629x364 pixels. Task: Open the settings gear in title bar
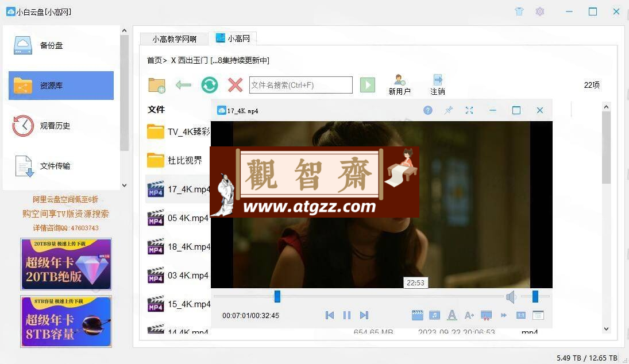[x=540, y=11]
